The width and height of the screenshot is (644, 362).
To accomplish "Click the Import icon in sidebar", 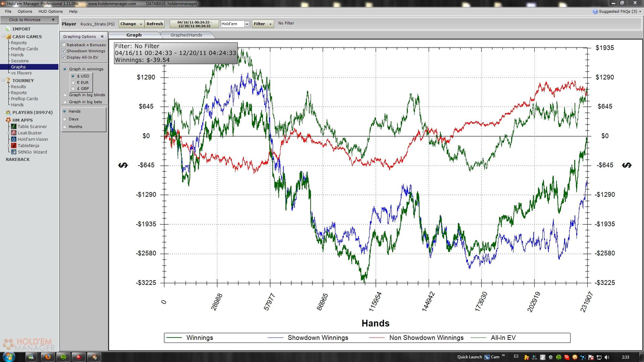I will click(8, 29).
